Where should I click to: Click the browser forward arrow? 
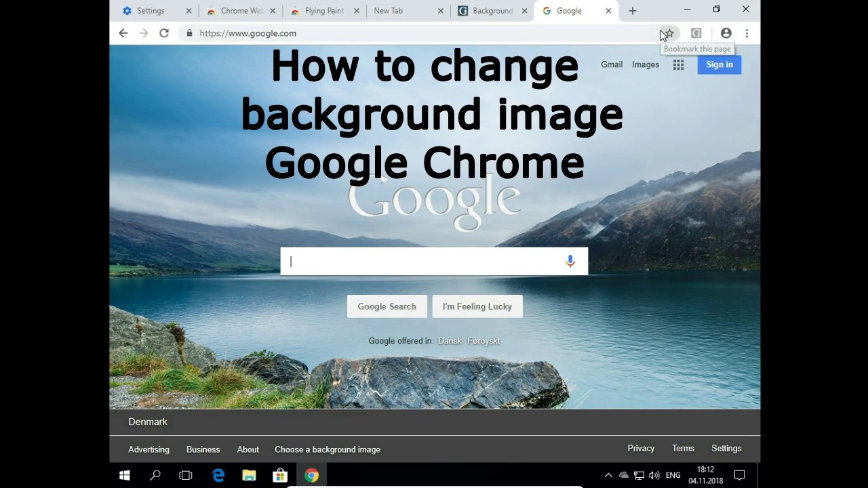[143, 33]
